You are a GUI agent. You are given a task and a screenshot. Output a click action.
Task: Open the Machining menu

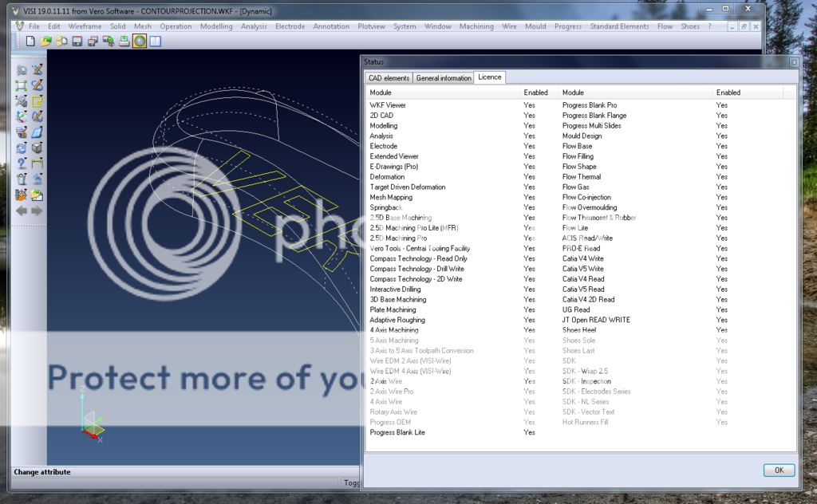click(476, 26)
